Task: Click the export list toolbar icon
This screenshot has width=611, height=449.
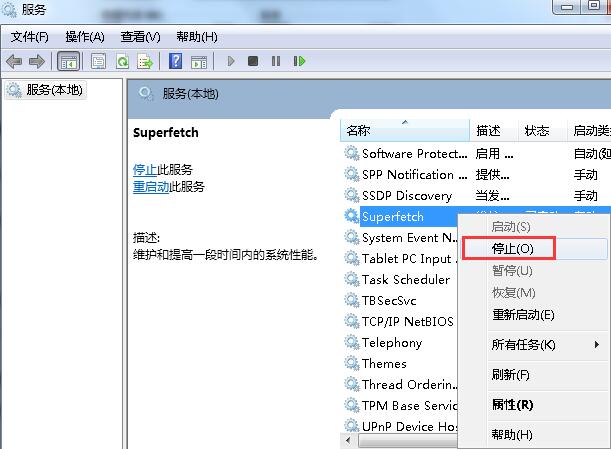Action: (145, 61)
